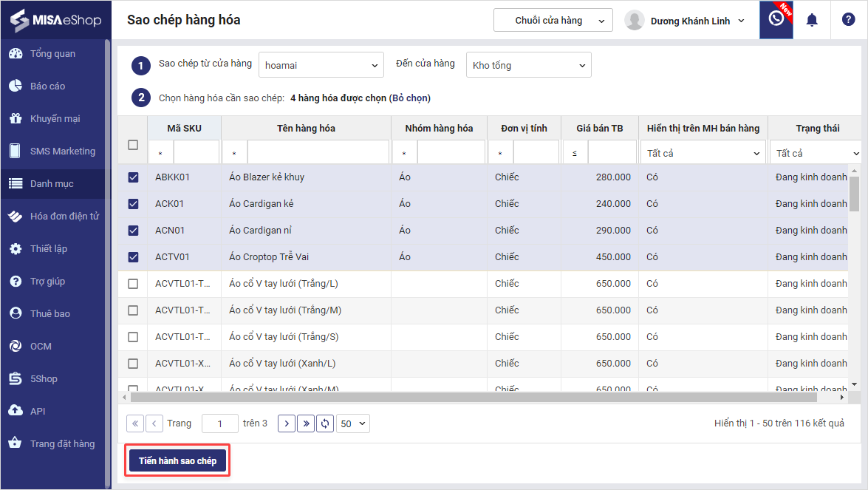
Task: Open the source store dropdown hoamai
Action: (321, 65)
